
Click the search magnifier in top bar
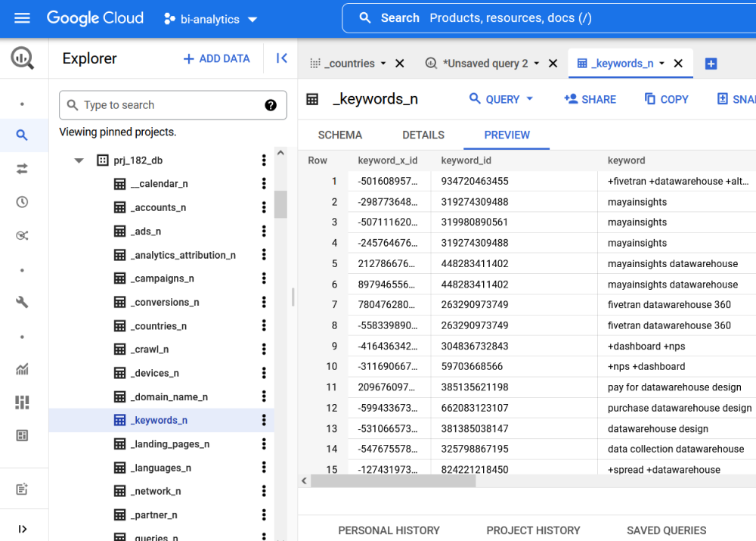point(365,18)
